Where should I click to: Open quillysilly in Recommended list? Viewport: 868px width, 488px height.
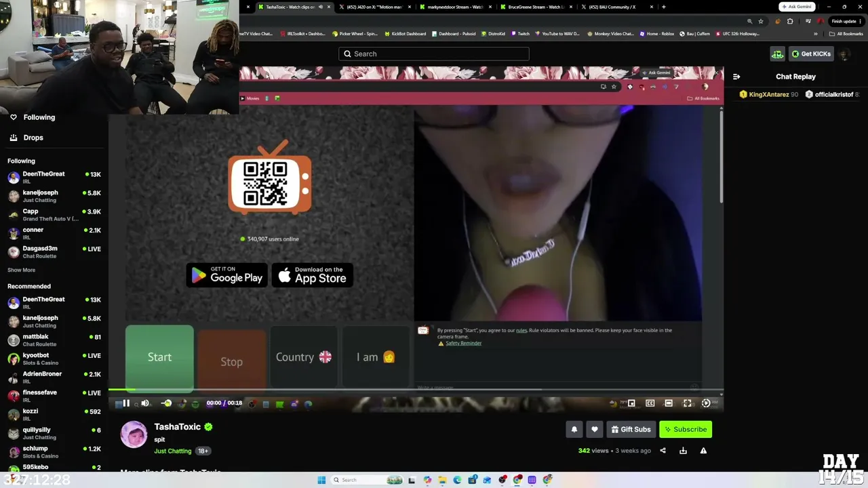(x=54, y=433)
